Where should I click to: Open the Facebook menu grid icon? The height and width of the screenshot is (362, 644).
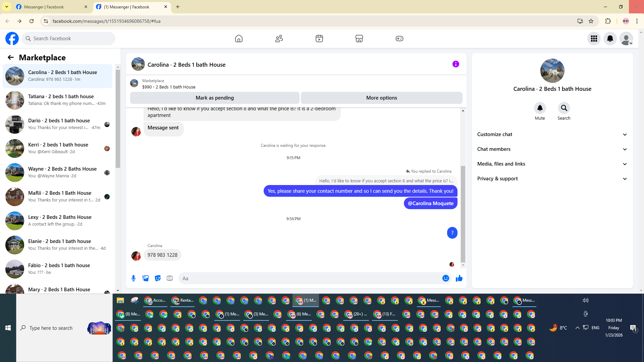[594, 39]
